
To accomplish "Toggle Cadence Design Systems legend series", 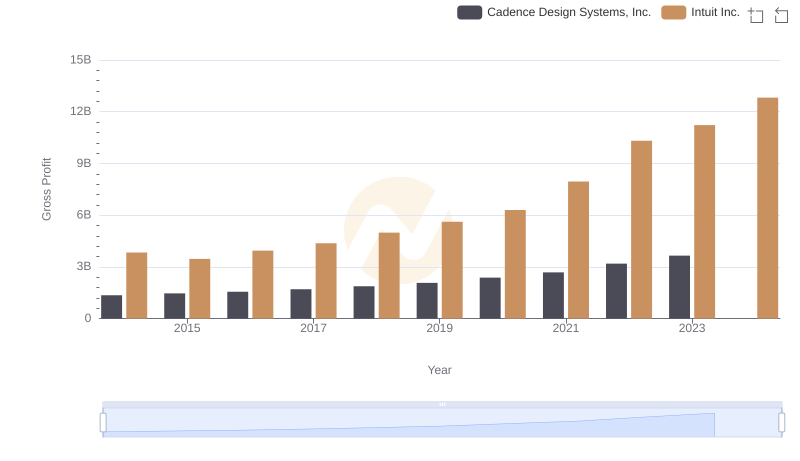I will click(554, 12).
